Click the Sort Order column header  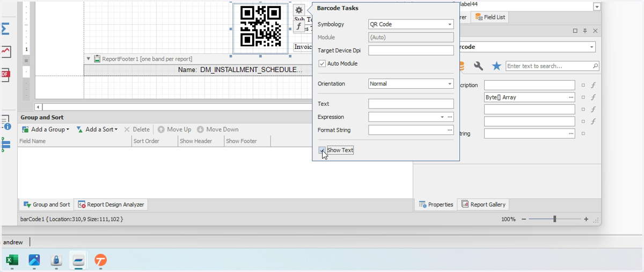155,141
